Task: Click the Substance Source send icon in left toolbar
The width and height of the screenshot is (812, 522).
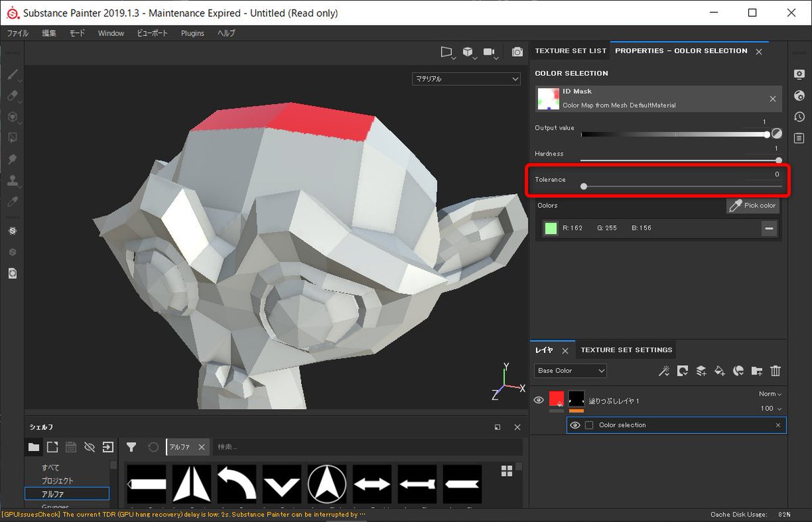Action: click(x=12, y=231)
